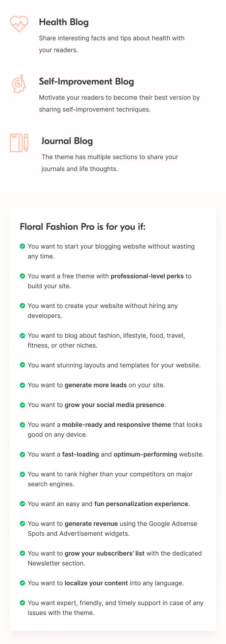Click green check beside 'localize your content'
Screen dimensions: 226x644
[x=22, y=583]
